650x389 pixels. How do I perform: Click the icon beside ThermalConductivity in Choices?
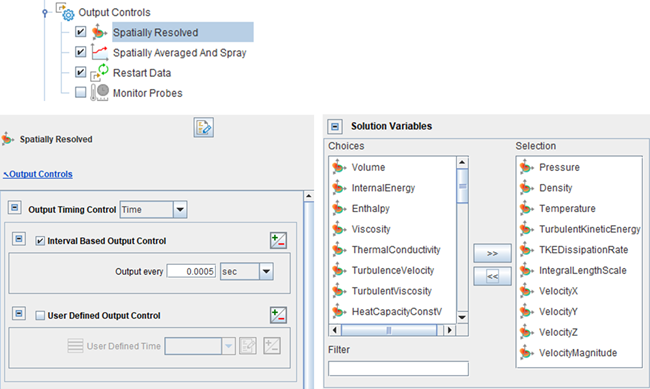click(x=339, y=250)
